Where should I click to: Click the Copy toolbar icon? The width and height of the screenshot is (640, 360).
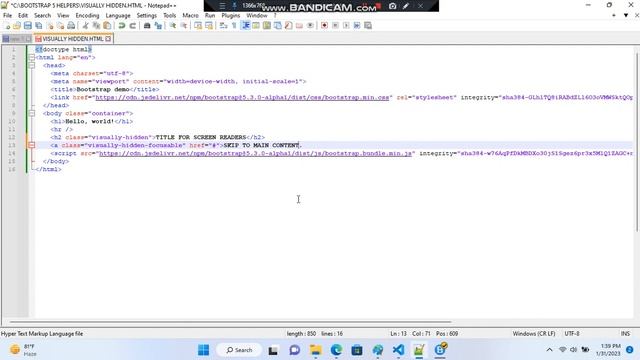point(96,25)
